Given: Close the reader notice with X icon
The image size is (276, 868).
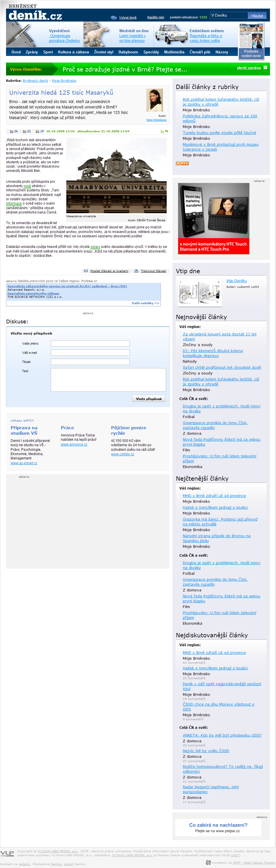Looking at the screenshot, I should (x=265, y=67).
